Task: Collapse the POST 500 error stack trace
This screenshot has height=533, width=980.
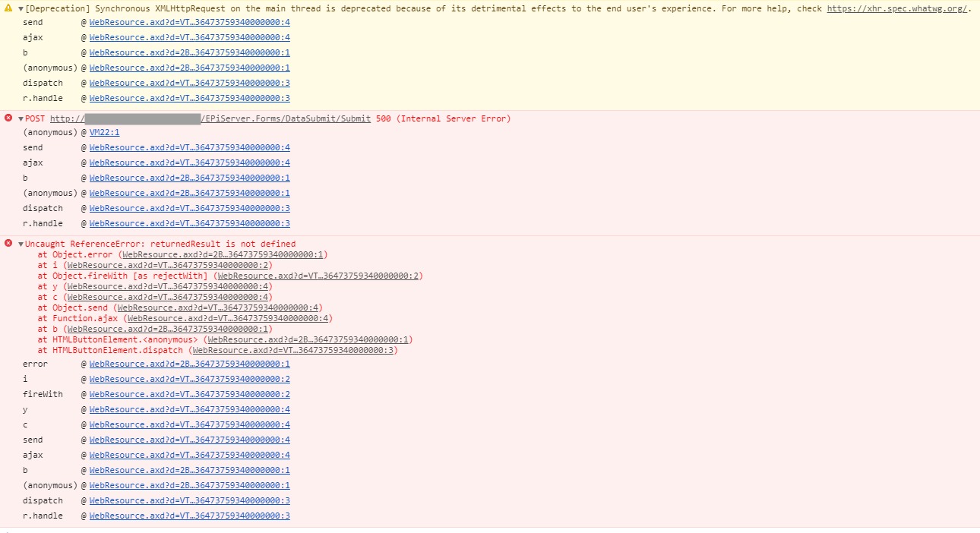Action: click(x=21, y=119)
